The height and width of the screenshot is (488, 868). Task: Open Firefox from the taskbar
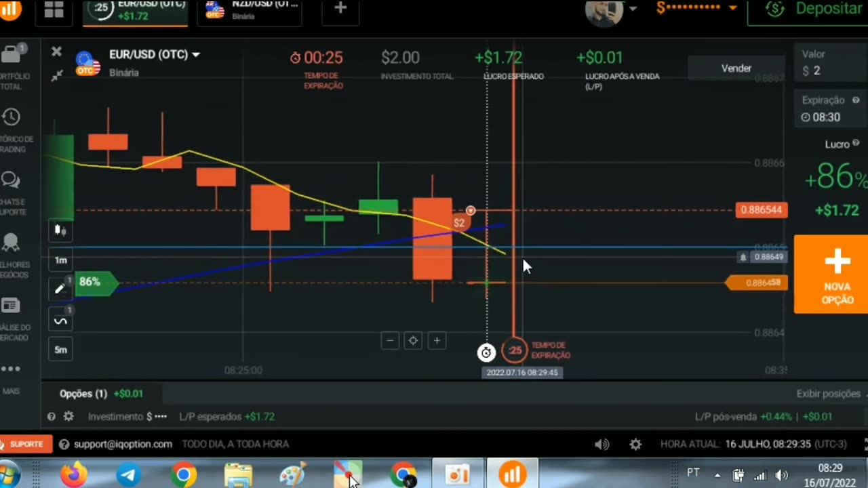coord(73,474)
